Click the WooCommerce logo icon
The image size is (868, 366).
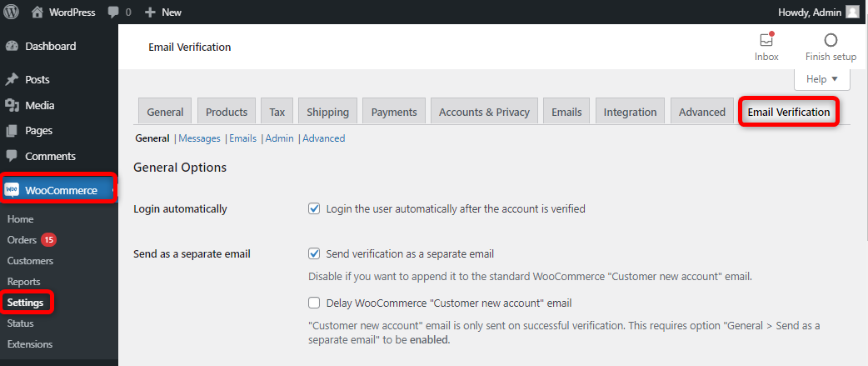pyautogui.click(x=12, y=190)
